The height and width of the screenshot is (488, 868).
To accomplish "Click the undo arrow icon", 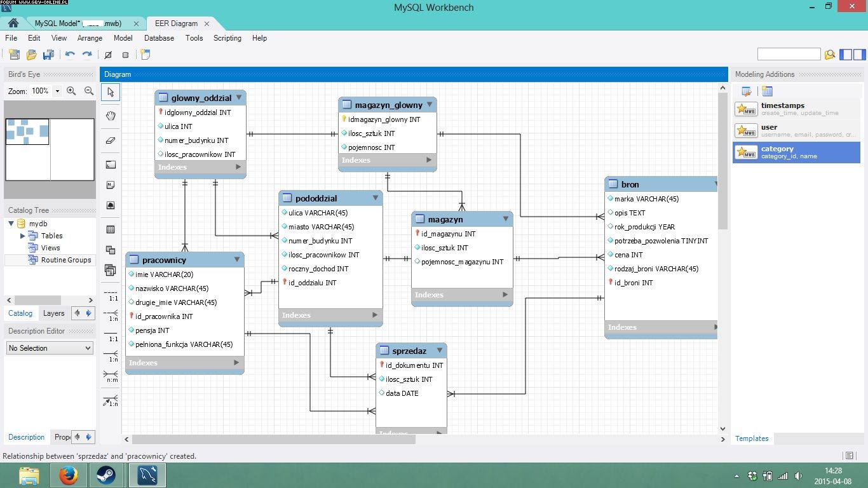I will coord(70,55).
